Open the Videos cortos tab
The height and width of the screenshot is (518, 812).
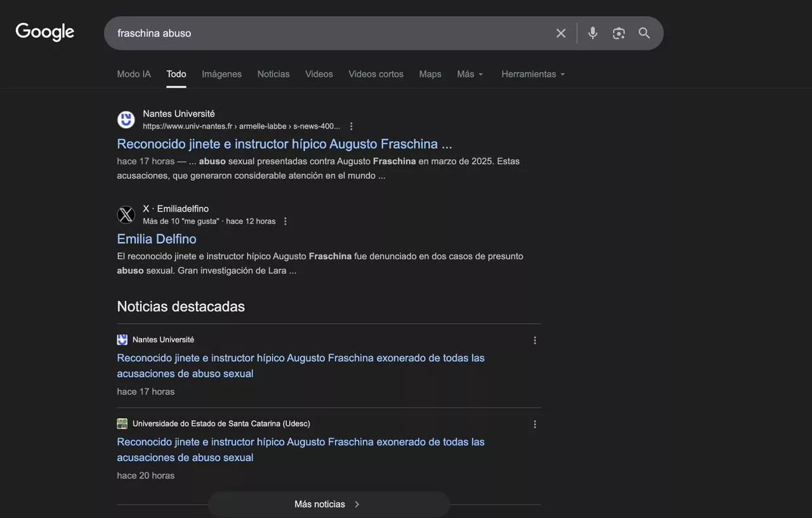376,74
